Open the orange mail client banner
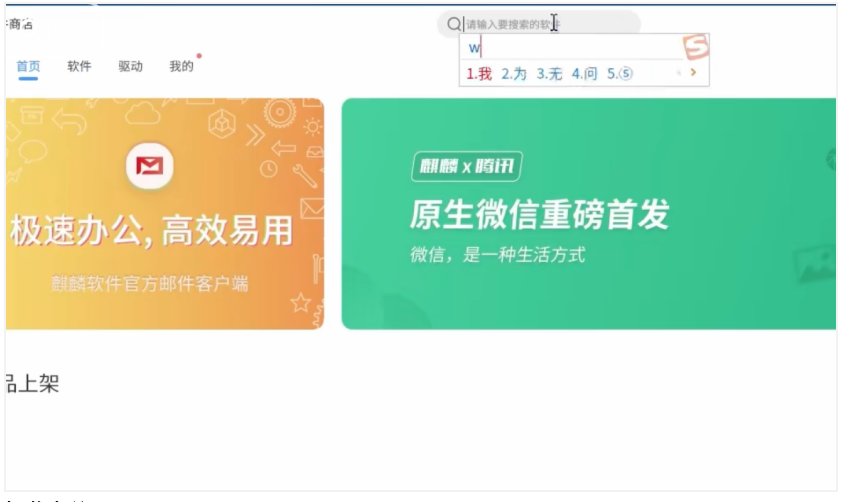This screenshot has height=502, width=844. [x=165, y=214]
